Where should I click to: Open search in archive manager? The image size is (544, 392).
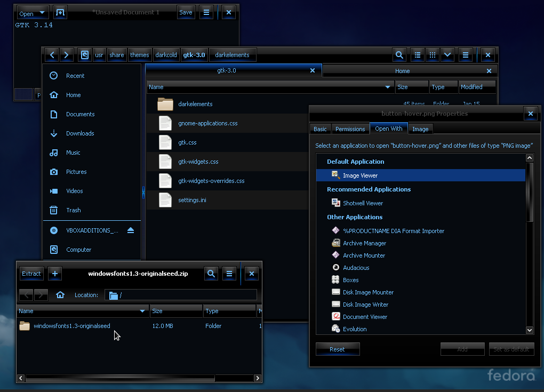(211, 274)
